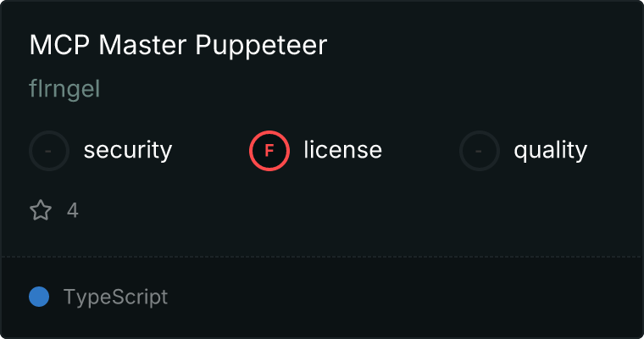
Task: Click the dash inside the quality badge
Action: click(x=479, y=151)
